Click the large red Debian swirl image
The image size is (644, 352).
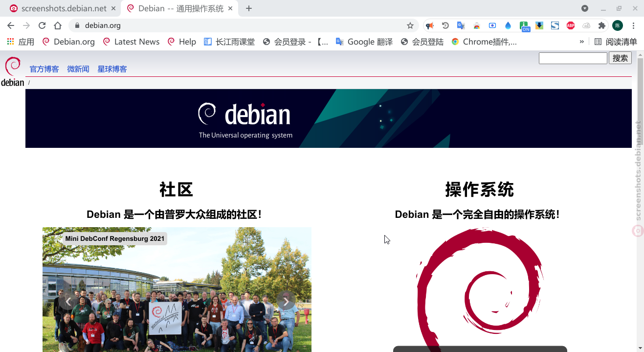[480, 289]
